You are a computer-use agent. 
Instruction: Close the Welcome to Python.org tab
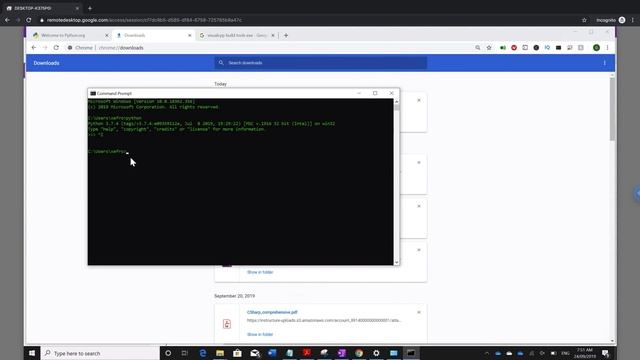point(107,36)
